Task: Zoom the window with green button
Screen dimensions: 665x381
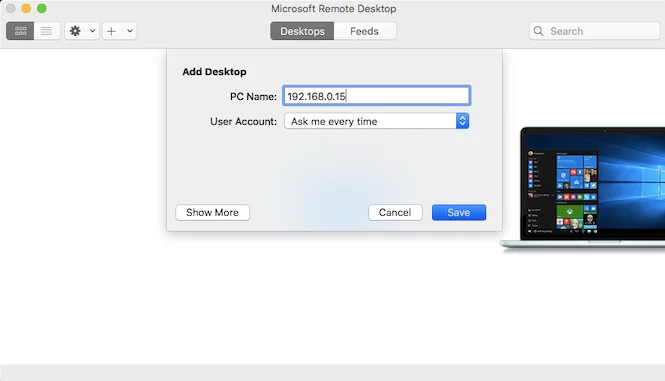Action: pos(42,8)
